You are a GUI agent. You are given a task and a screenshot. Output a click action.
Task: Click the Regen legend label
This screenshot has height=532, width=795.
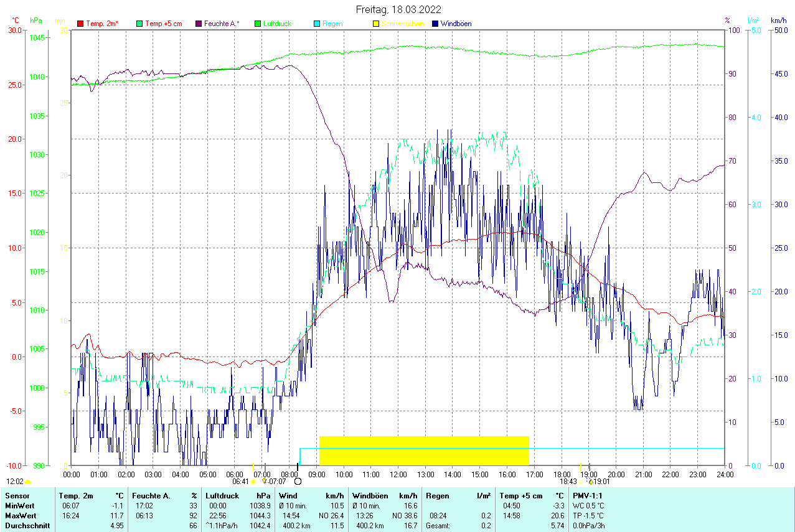pyautogui.click(x=332, y=24)
